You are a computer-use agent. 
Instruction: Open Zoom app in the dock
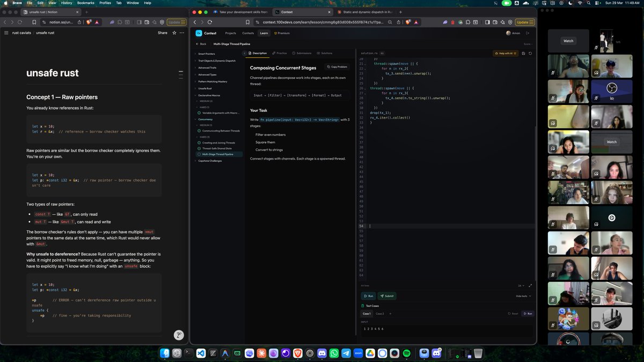click(x=358, y=353)
